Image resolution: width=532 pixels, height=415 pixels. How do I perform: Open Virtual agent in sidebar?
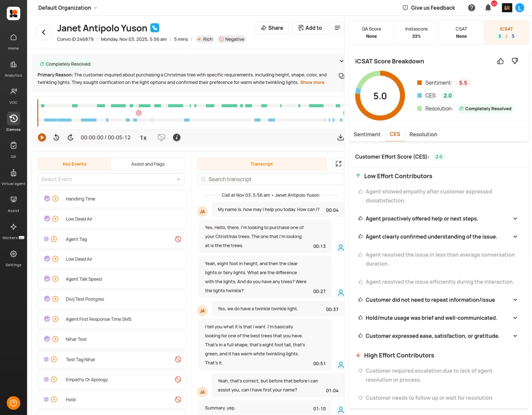pos(13,177)
